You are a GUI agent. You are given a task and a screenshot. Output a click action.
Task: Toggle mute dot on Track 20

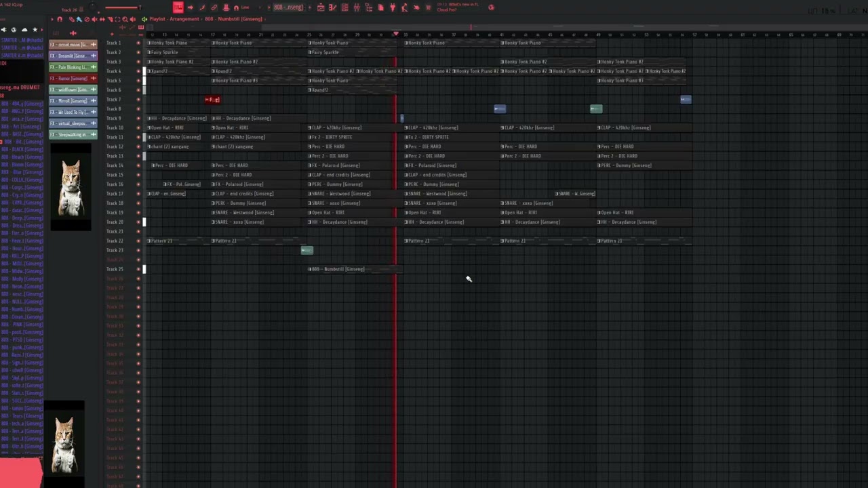tap(138, 222)
